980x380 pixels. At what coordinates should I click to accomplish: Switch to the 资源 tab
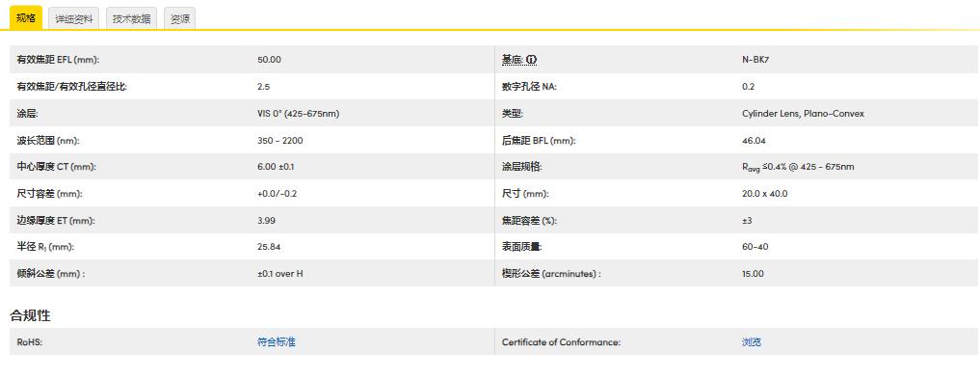(x=180, y=18)
